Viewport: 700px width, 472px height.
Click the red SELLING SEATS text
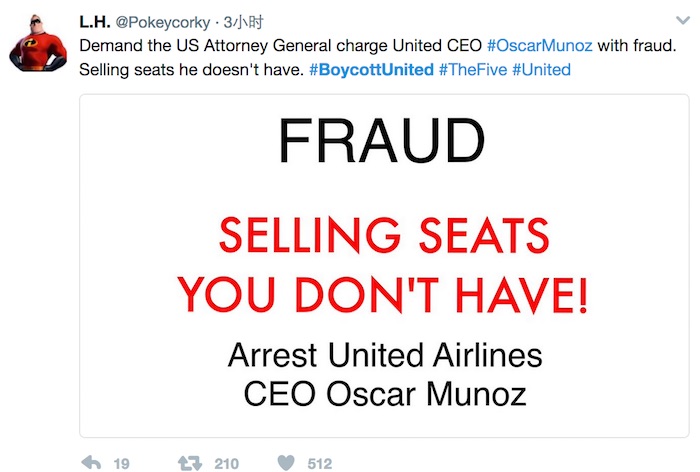point(383,237)
